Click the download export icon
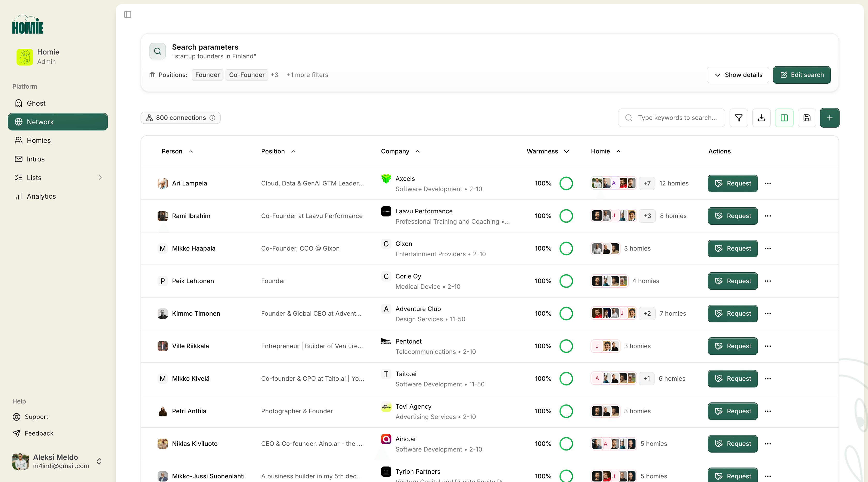Image resolution: width=868 pixels, height=482 pixels. coord(761,118)
